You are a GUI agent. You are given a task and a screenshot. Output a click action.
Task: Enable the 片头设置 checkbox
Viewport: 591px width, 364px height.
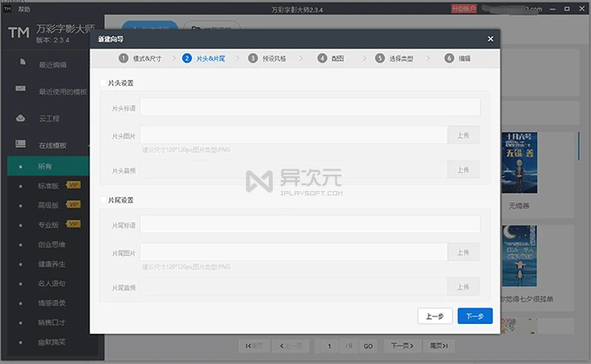(103, 83)
